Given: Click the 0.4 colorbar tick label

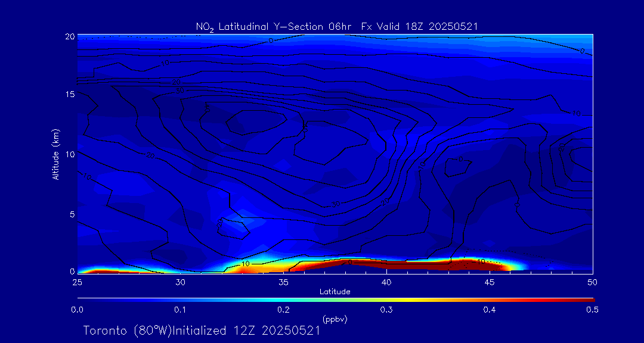Looking at the screenshot, I should coord(490,310).
